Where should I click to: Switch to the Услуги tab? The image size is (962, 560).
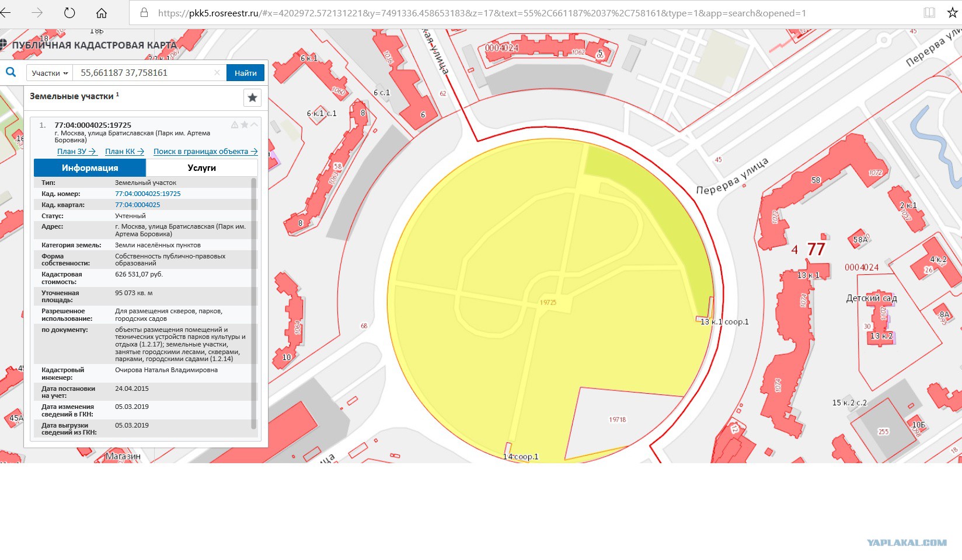click(202, 167)
